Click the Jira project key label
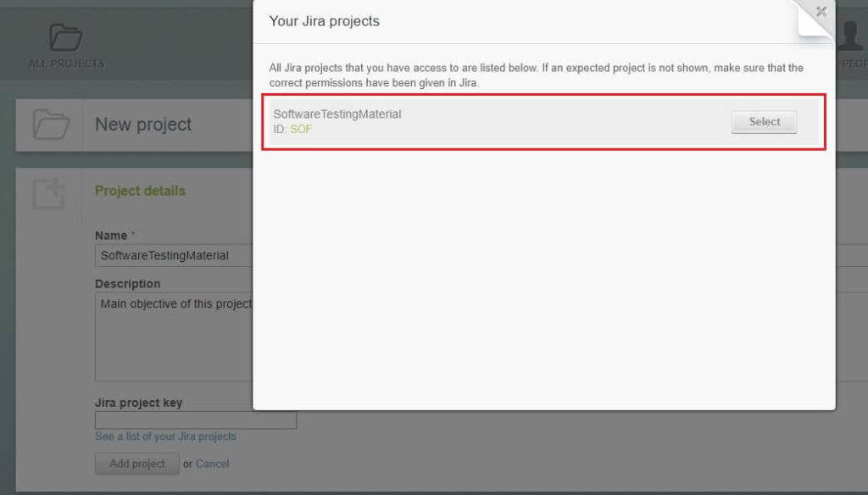The image size is (868, 495). point(138,403)
